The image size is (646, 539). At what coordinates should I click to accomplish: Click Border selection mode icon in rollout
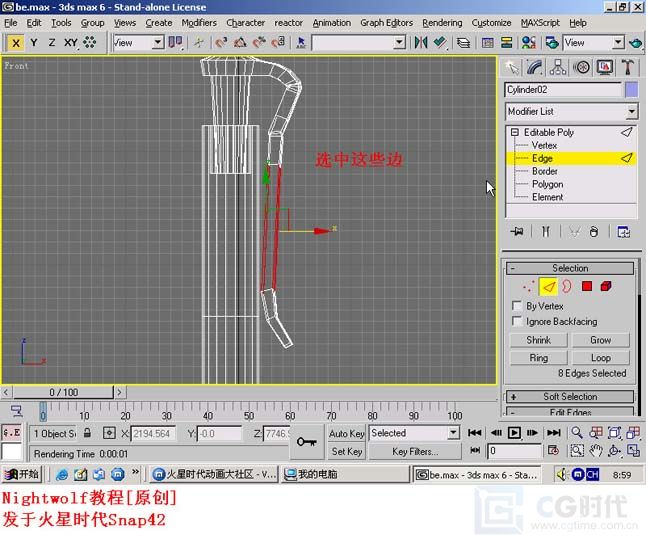pos(567,286)
